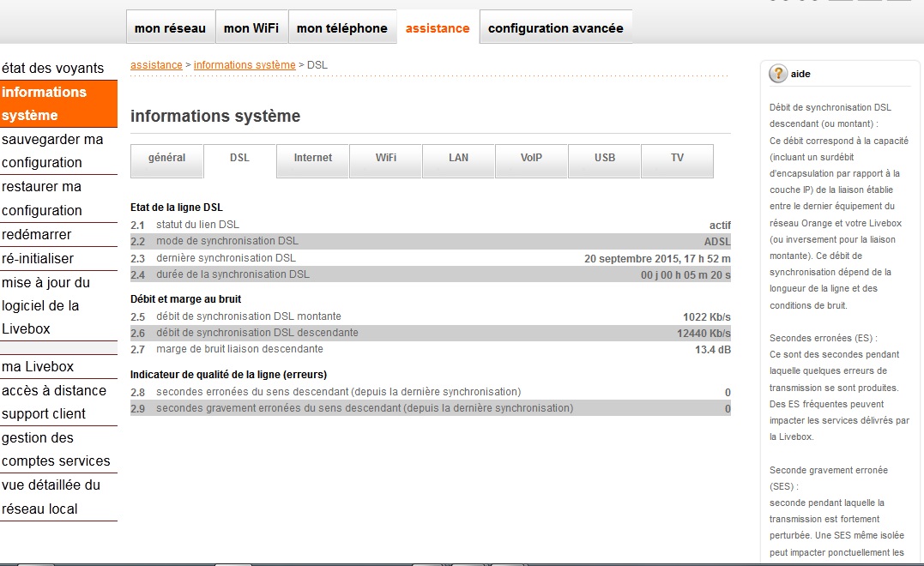This screenshot has height=566, width=924.
Task: Go to configuration avancée tab
Action: (x=555, y=28)
